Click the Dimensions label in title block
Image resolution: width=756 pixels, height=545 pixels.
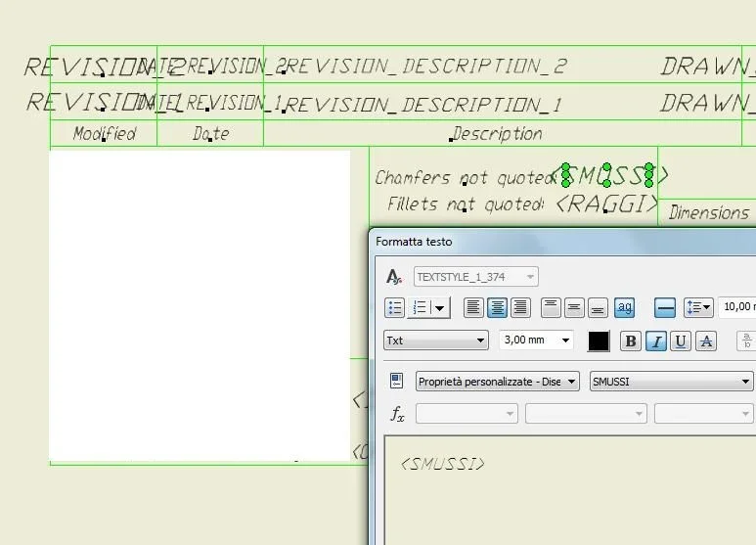click(x=709, y=212)
